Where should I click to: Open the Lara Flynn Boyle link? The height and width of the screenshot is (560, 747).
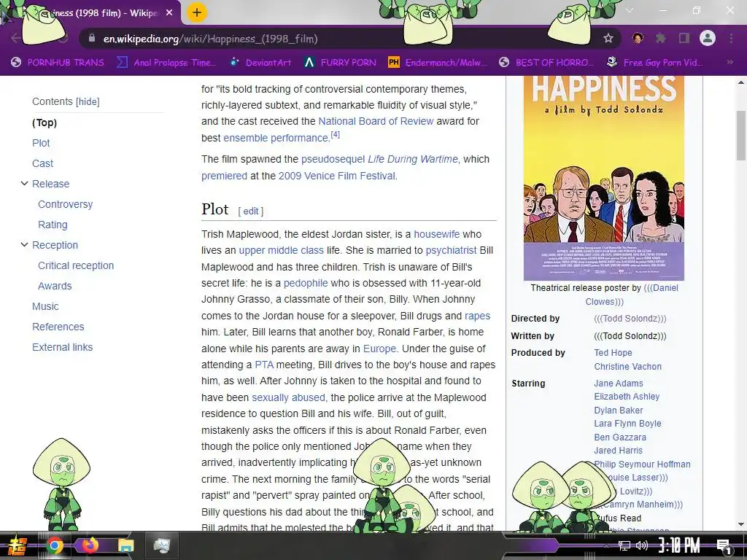click(x=628, y=424)
